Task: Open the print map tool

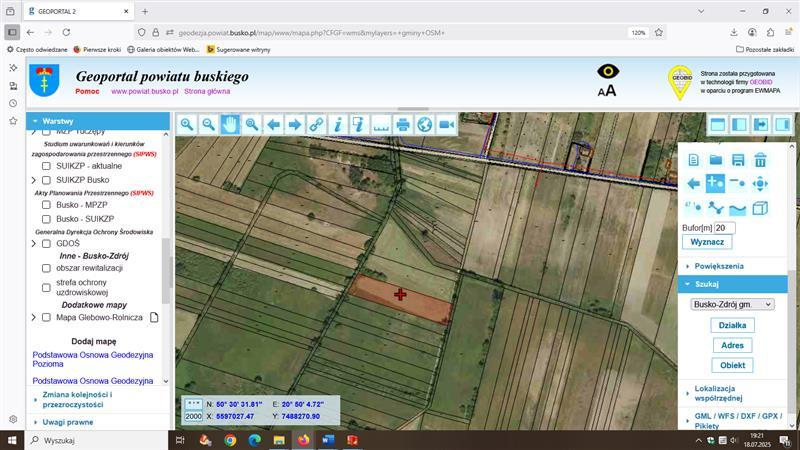Action: pos(403,124)
